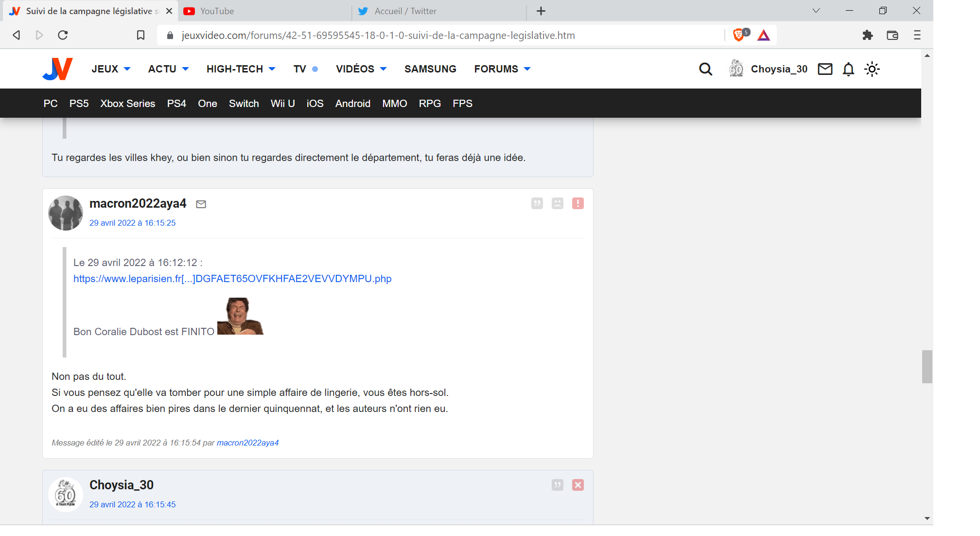The height and width of the screenshot is (536, 980).
Task: Open the SAMSUNG section
Action: tap(430, 69)
